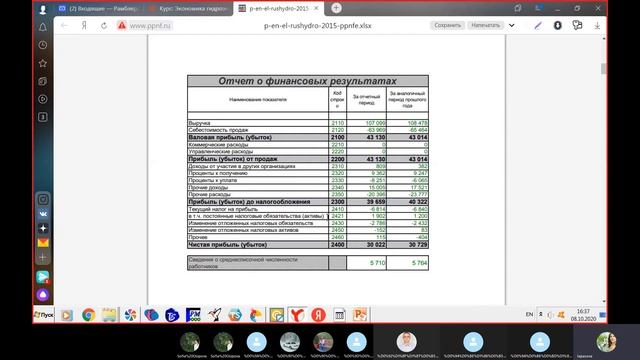640x360 pixels.
Task: Click the vertical scrollbar thumb of the document
Action: [604, 69]
